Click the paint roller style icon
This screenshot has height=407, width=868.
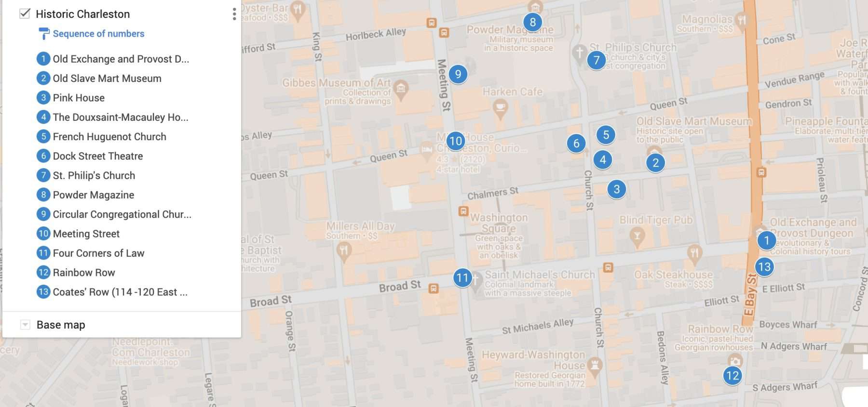(x=44, y=34)
